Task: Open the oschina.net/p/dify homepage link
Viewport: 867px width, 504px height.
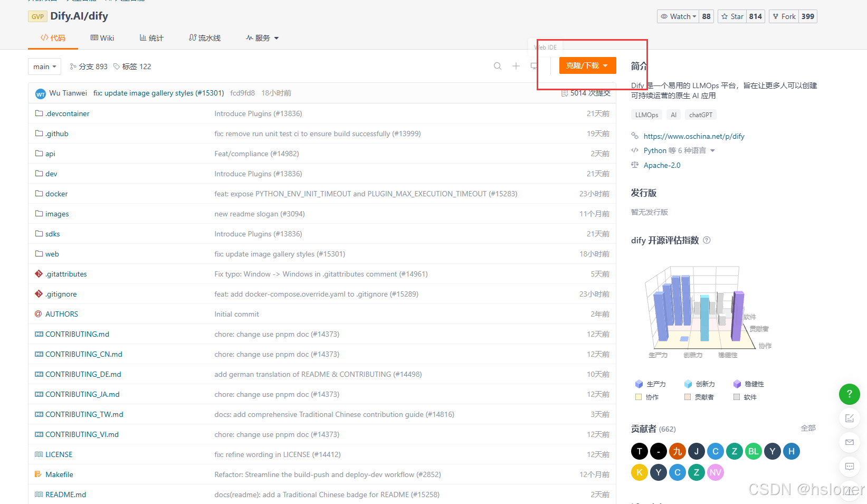Action: coord(694,136)
